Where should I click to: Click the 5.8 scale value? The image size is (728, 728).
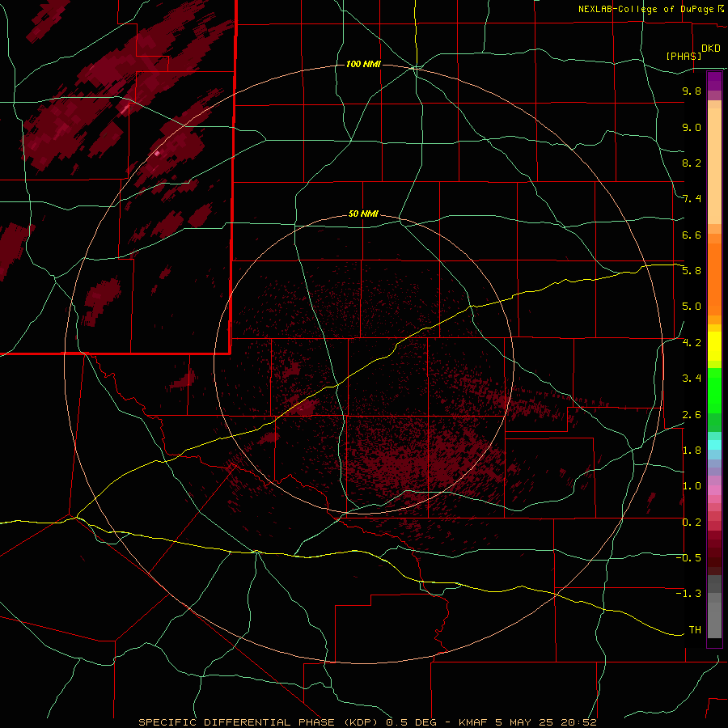(692, 271)
